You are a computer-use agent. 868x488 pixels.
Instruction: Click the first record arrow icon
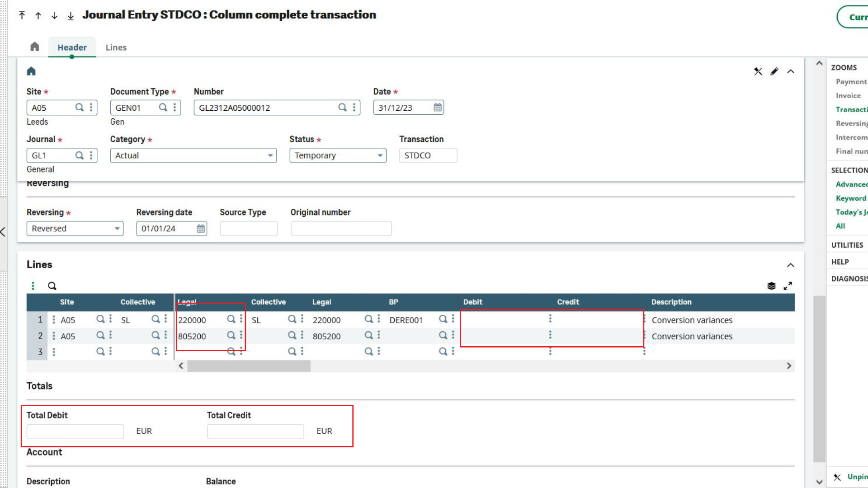(22, 15)
